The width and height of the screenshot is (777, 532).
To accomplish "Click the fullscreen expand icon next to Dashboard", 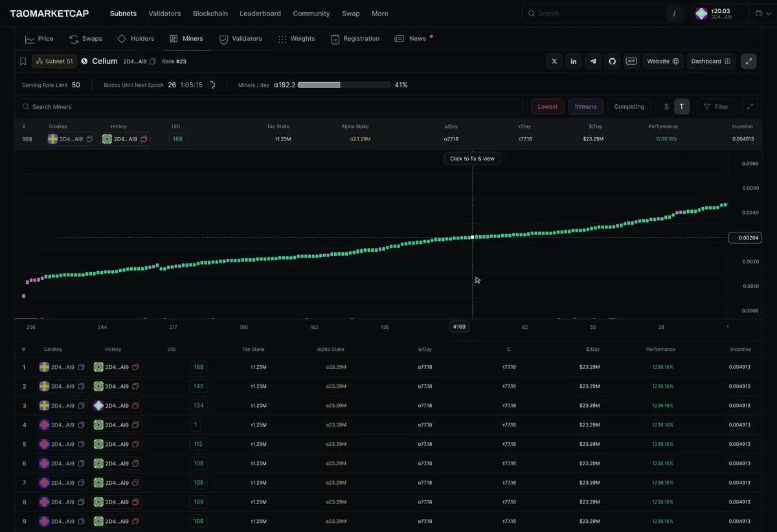I will point(749,61).
